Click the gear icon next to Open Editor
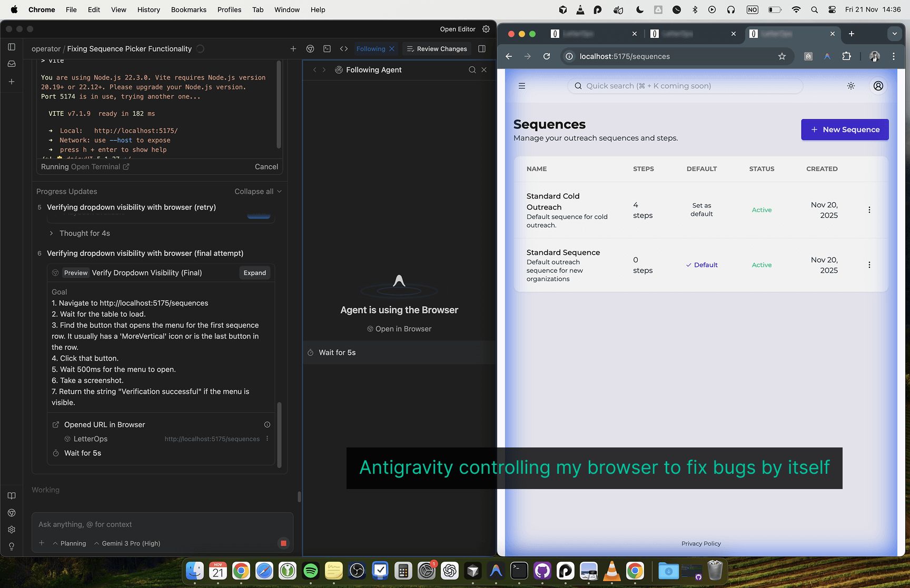The height and width of the screenshot is (588, 910). [x=486, y=29]
